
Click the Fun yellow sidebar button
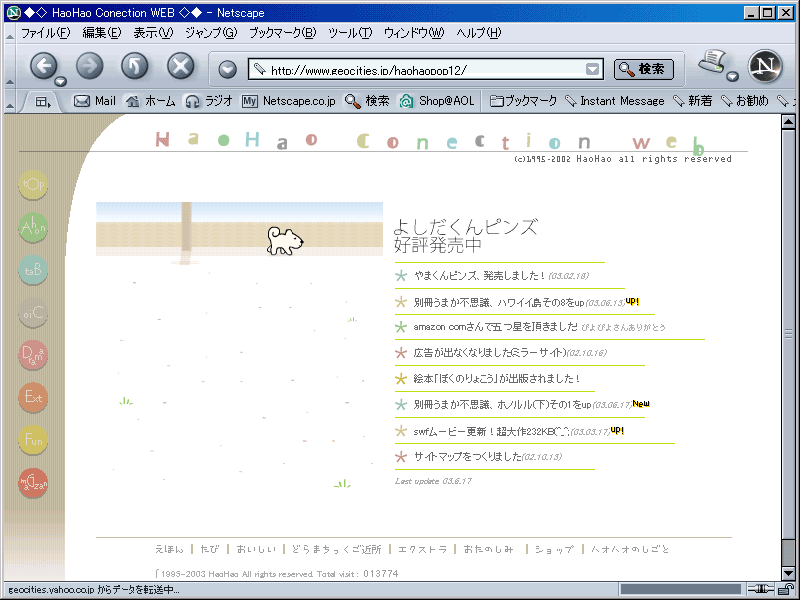click(33, 440)
